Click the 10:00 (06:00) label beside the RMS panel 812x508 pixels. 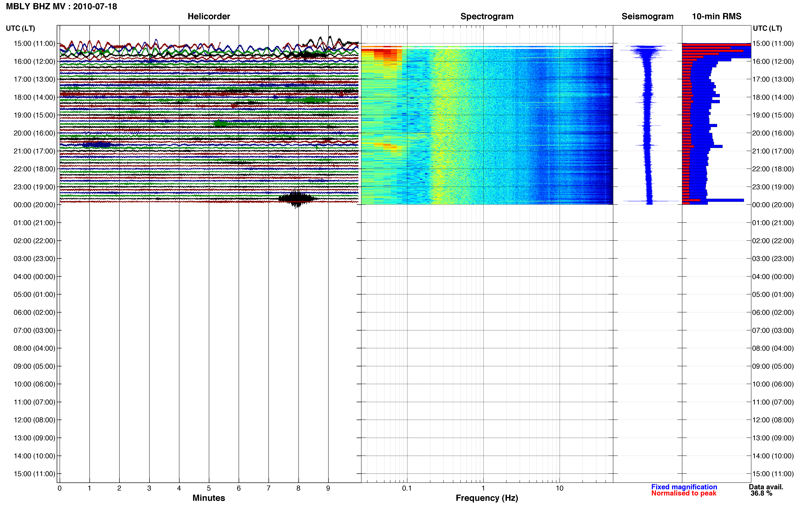click(773, 384)
